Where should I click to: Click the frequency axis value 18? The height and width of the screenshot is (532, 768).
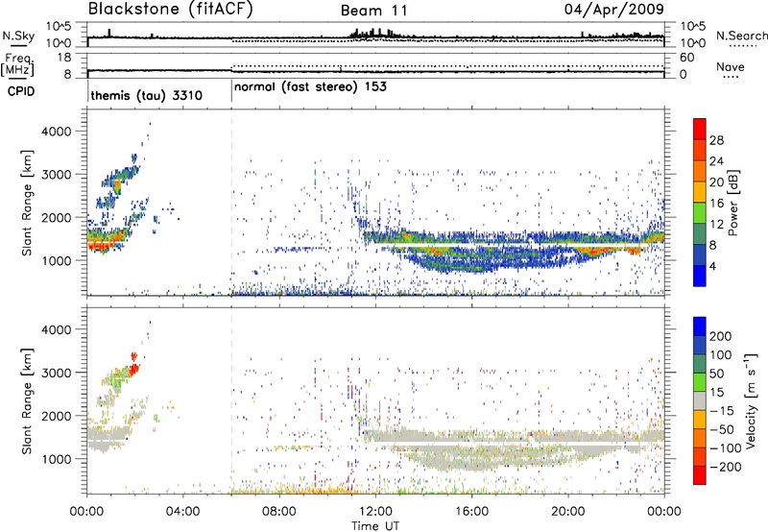click(64, 58)
